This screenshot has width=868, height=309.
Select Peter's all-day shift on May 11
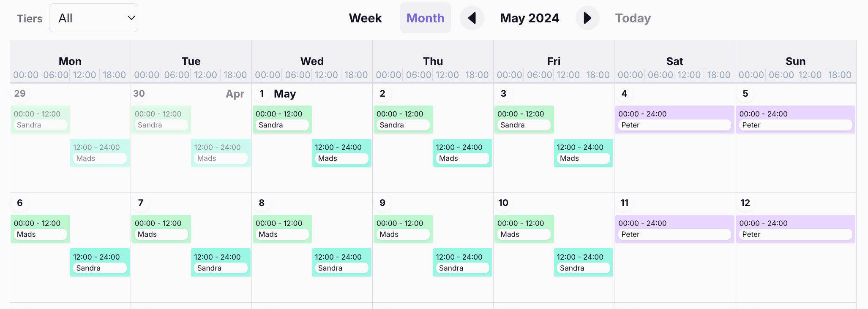[x=674, y=229]
